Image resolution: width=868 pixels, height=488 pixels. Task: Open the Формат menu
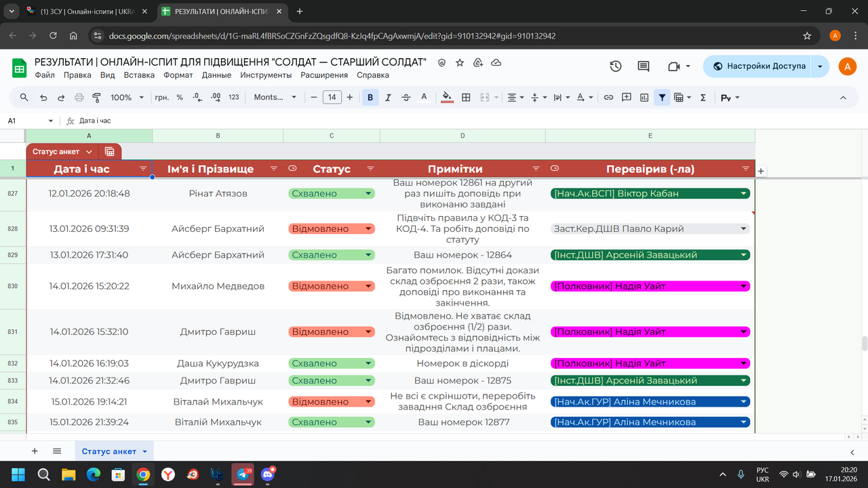click(178, 75)
